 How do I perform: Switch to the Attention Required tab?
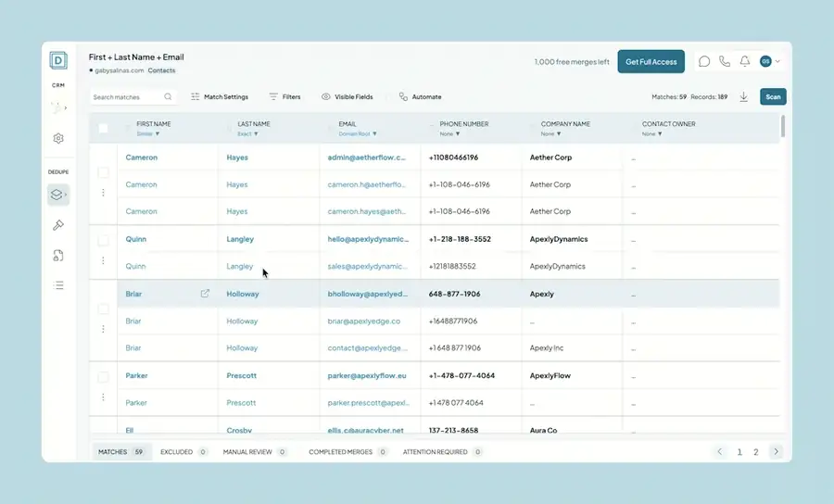[x=442, y=452]
